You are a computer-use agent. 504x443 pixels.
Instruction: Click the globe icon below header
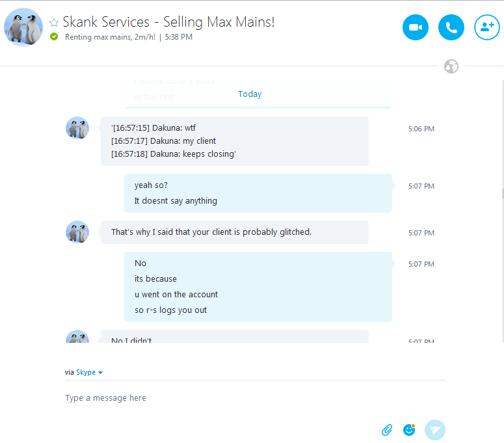451,66
